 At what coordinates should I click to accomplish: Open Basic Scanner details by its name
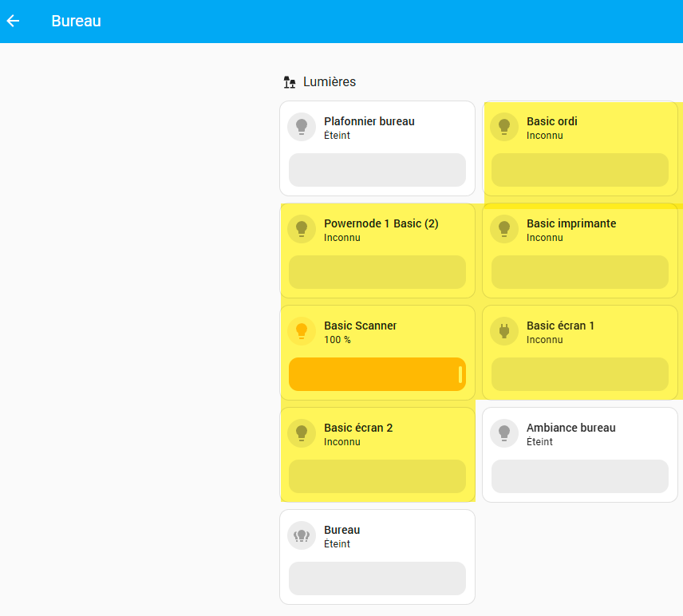click(x=360, y=326)
